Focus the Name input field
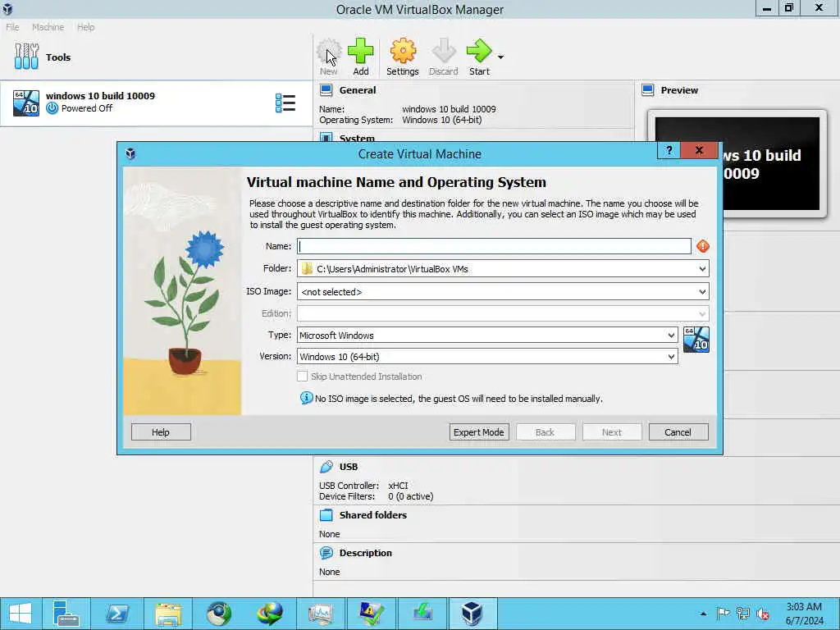Viewport: 840px width, 630px height. click(494, 246)
